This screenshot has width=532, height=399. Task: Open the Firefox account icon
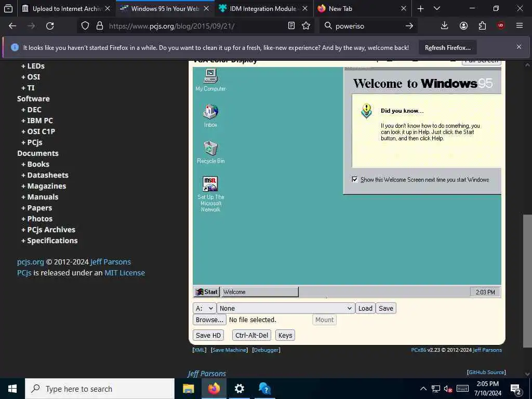tap(463, 26)
